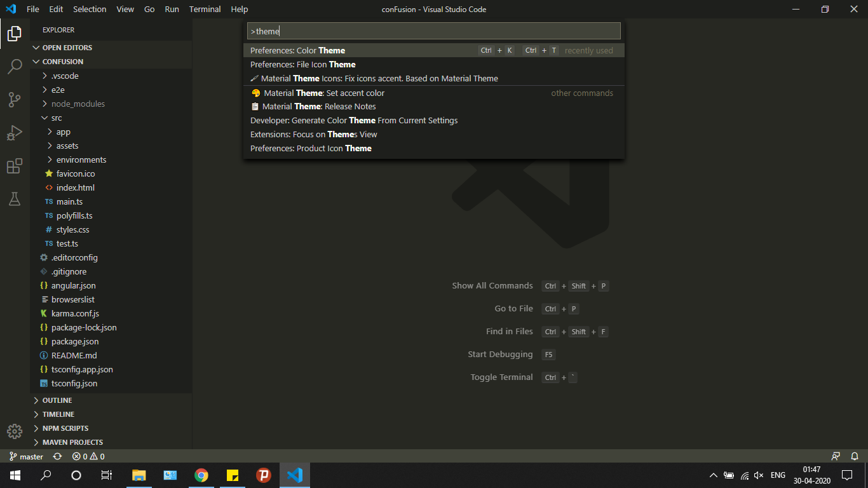Choose Material Theme Icons: Fix icons accent
868x488 pixels.
tap(434, 78)
